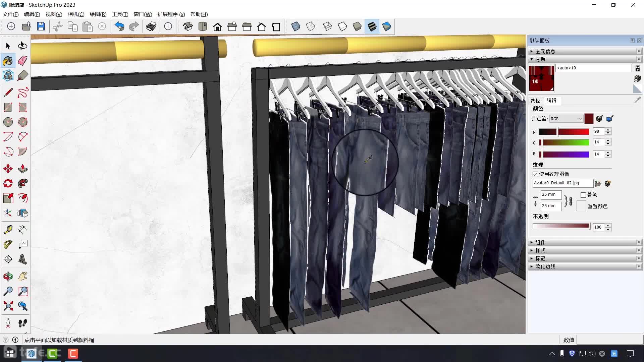
Task: Activate the Orbit tool
Action: tap(8, 277)
